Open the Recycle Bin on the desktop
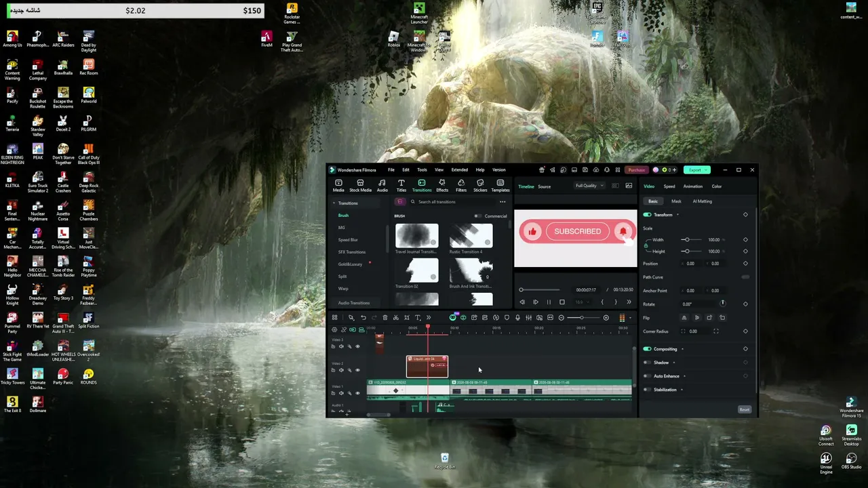This screenshot has width=868, height=488. click(x=445, y=462)
